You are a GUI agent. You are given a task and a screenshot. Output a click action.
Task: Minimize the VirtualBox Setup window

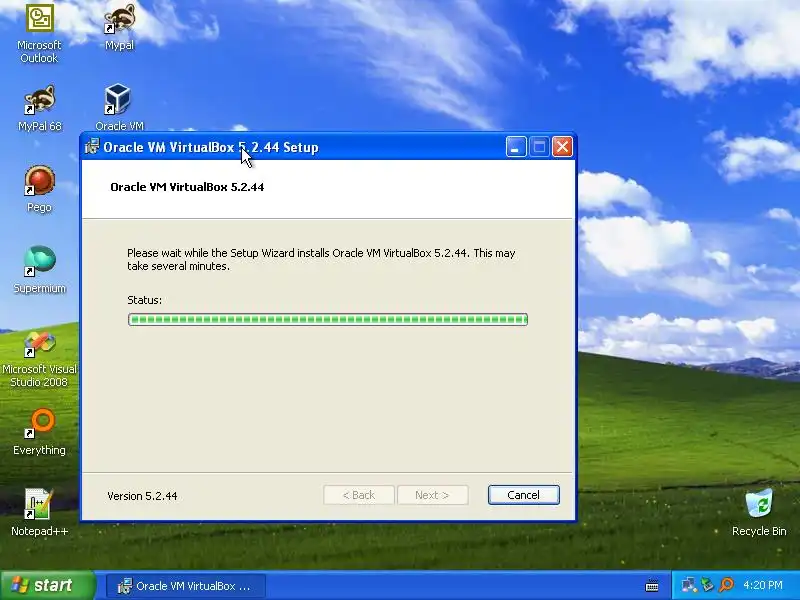click(516, 147)
